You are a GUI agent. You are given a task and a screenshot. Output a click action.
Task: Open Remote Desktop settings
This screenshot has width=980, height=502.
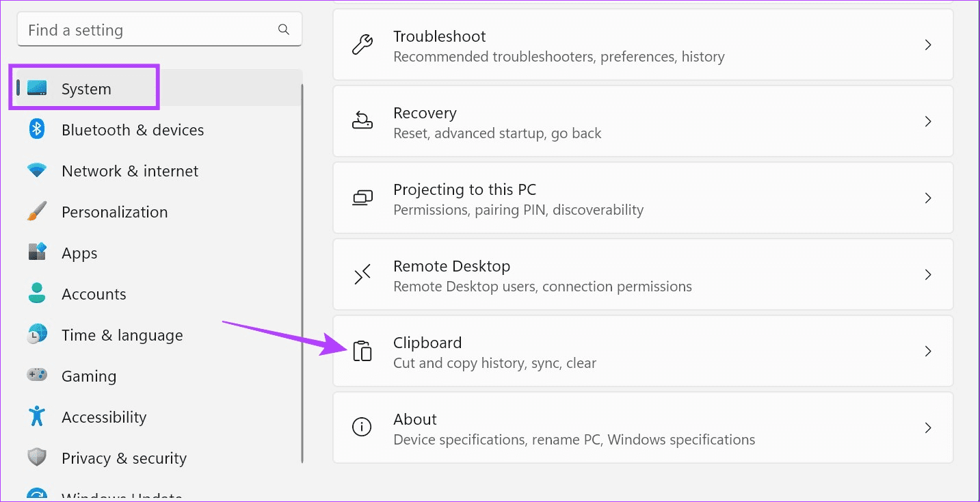click(x=643, y=275)
